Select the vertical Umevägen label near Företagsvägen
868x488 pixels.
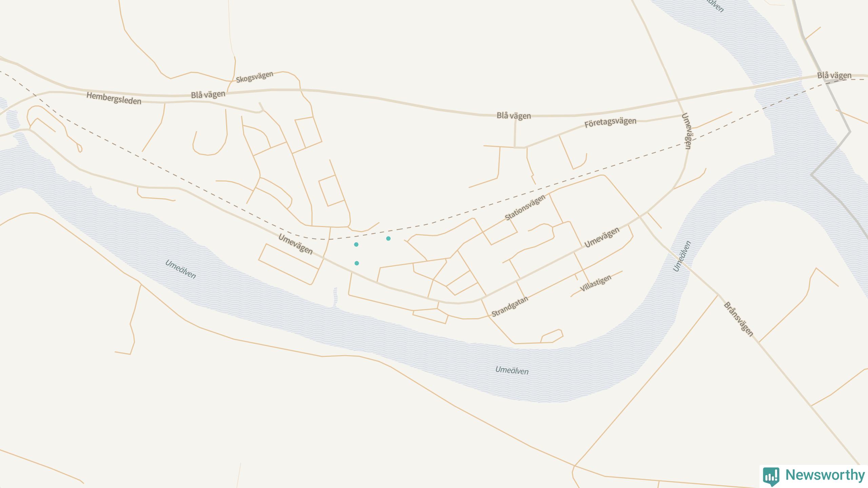686,131
